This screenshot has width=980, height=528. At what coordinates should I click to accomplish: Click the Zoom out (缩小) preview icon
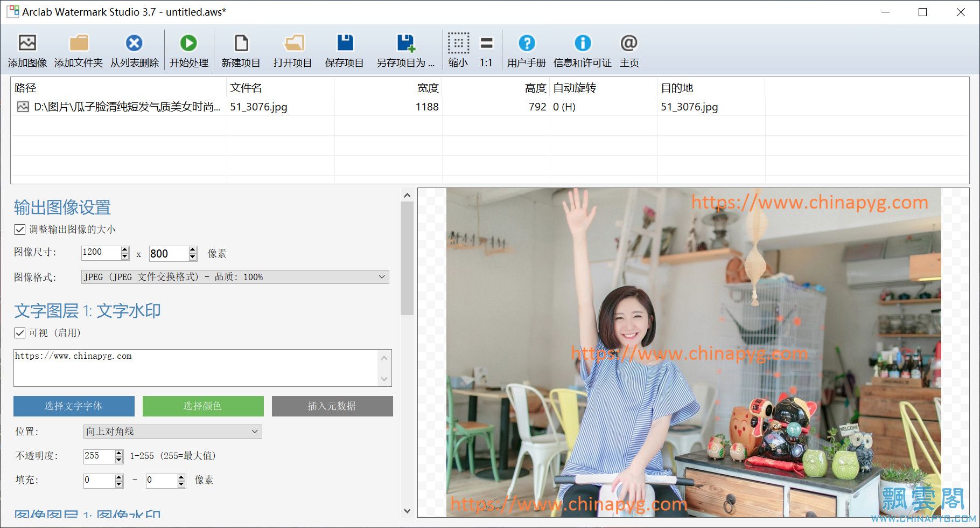458,43
